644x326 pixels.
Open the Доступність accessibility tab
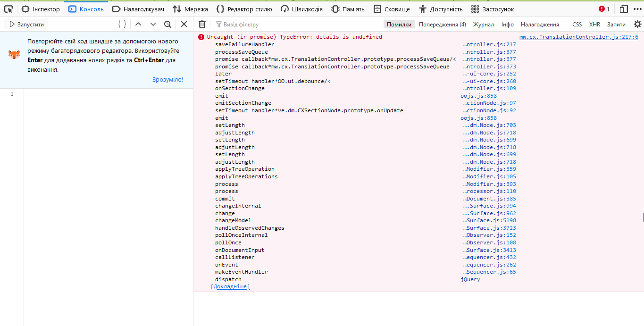click(x=441, y=9)
